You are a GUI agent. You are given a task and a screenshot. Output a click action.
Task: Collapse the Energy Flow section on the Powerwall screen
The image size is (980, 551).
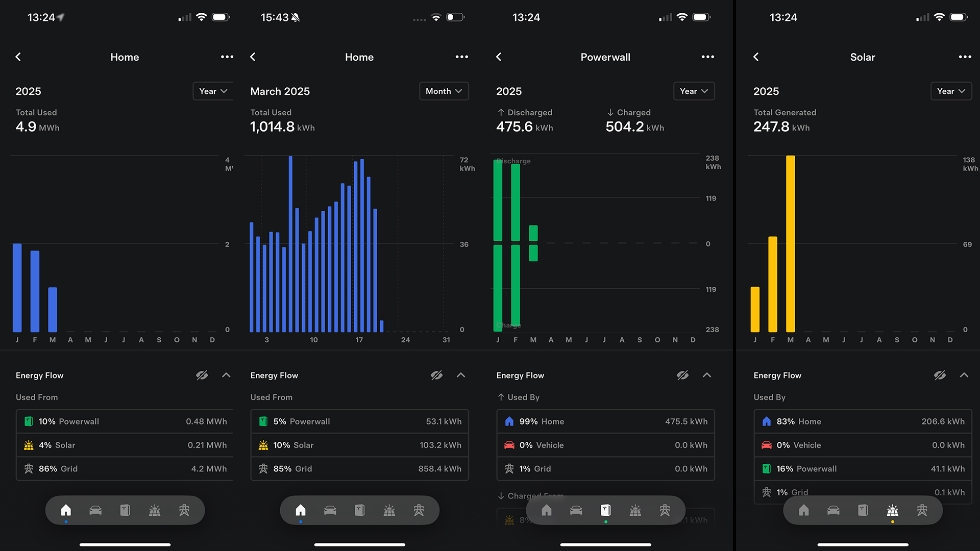[707, 375]
